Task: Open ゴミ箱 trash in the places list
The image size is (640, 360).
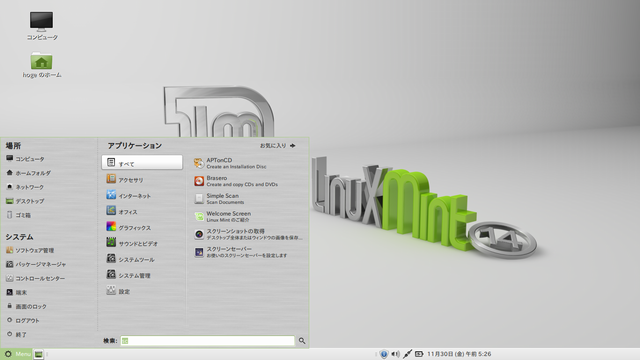Action: pyautogui.click(x=18, y=215)
